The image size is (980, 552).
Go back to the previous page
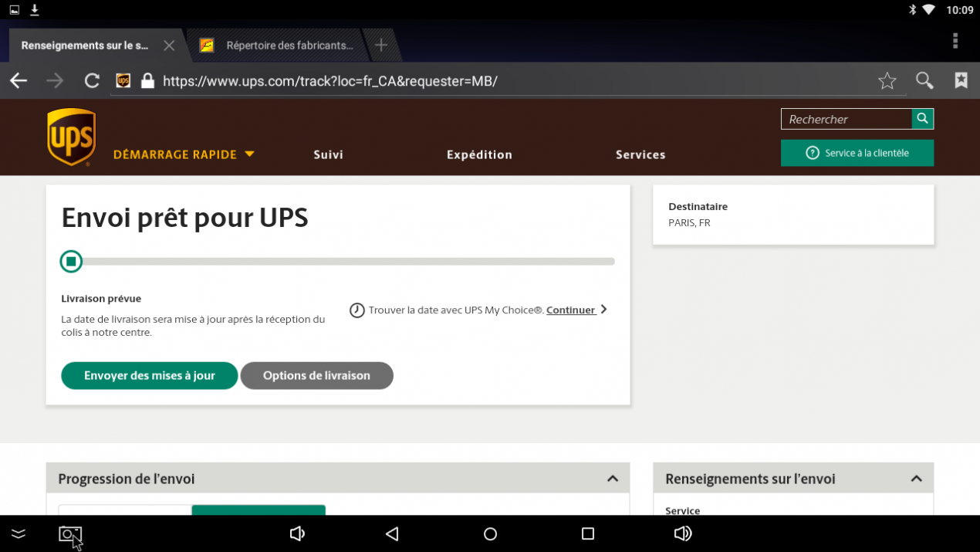pos(19,81)
